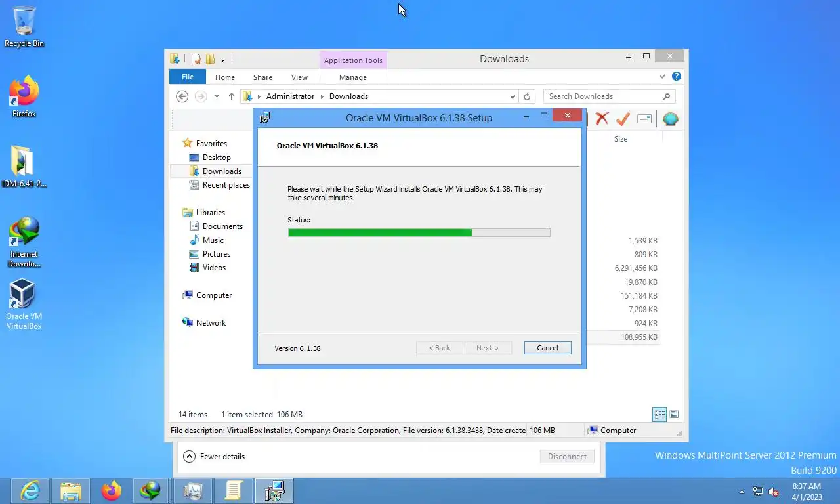Go back using Explorer's back arrow

pos(182,96)
